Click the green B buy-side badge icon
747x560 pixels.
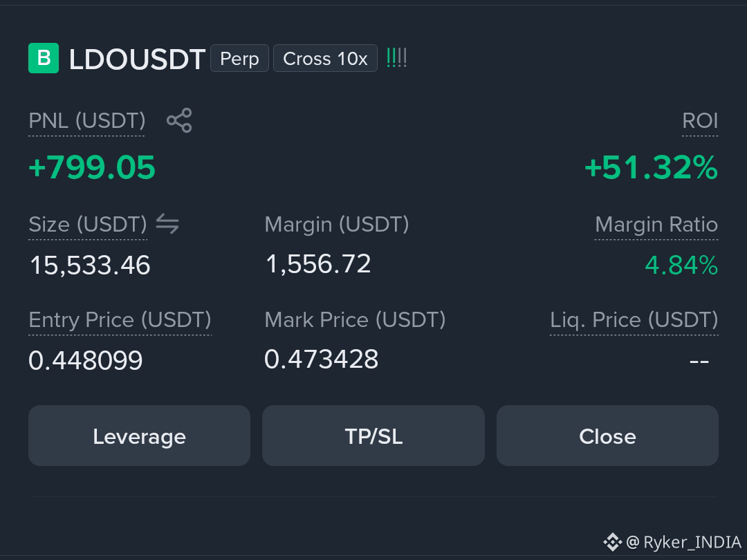44,58
